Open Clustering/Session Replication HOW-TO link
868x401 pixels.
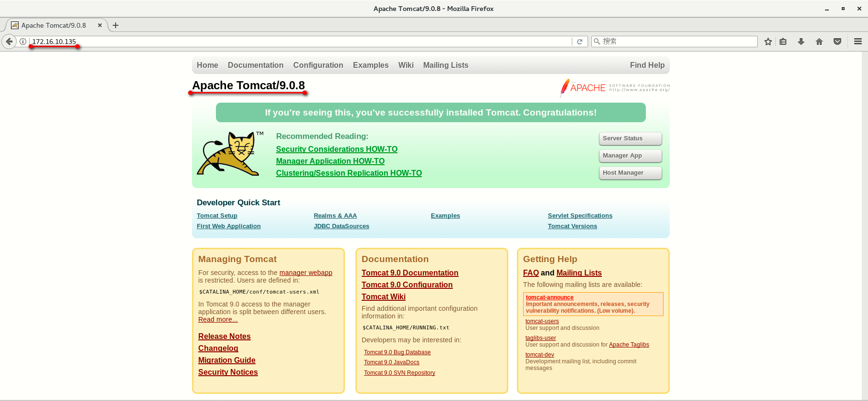click(349, 173)
